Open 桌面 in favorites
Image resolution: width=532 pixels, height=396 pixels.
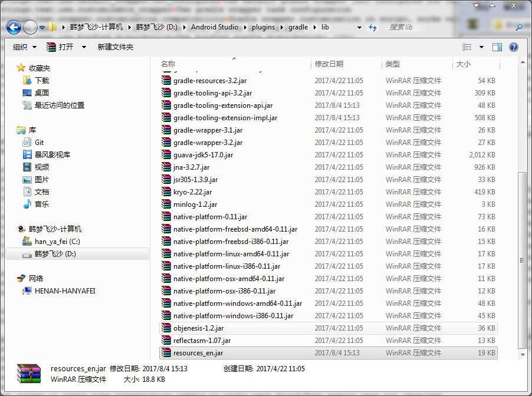[x=42, y=93]
